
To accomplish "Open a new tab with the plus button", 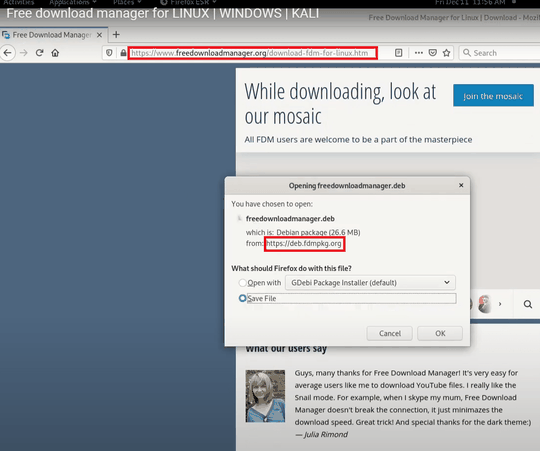I will [x=116, y=34].
